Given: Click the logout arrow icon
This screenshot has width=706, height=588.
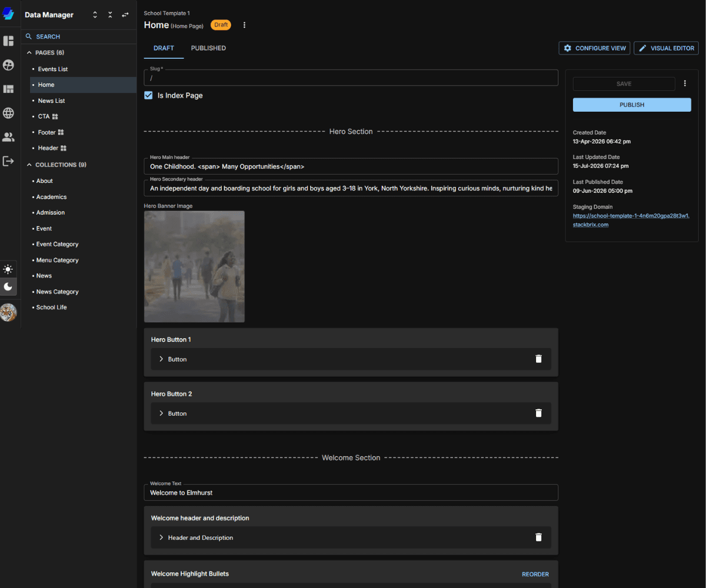Looking at the screenshot, I should pyautogui.click(x=8, y=161).
